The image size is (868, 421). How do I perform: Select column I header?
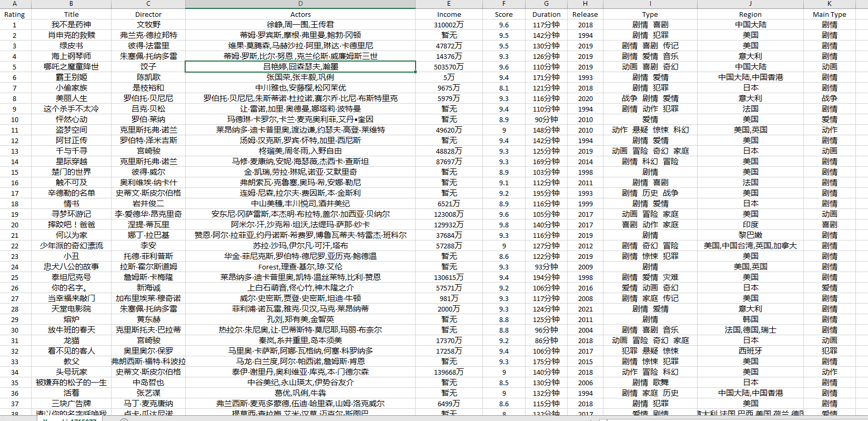coord(650,4)
